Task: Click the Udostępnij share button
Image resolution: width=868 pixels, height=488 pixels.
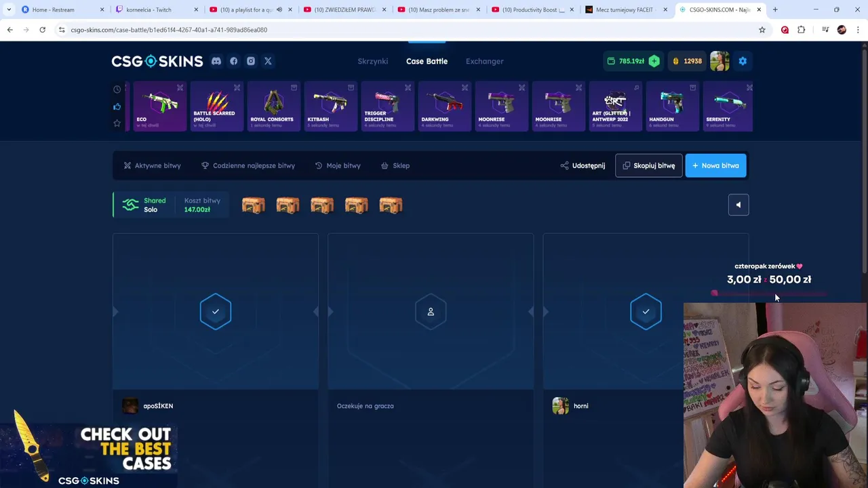Action: 583,165
